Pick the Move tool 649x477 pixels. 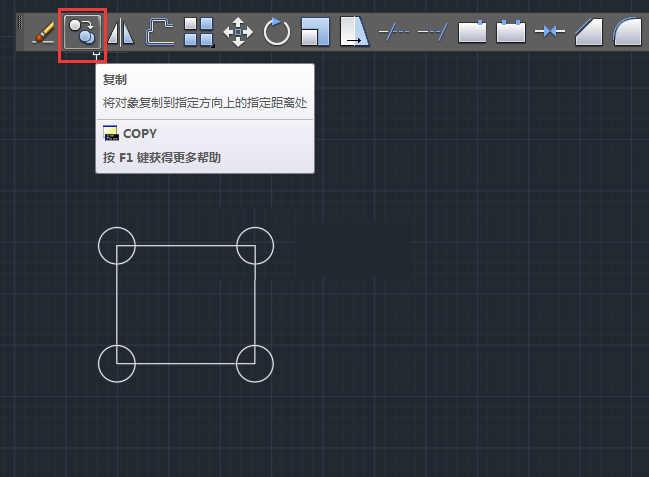click(x=238, y=32)
